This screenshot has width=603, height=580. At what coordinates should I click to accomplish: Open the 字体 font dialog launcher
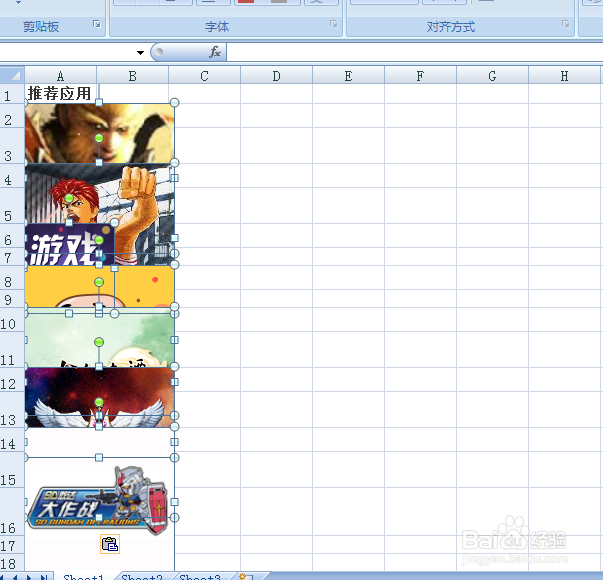(334, 24)
